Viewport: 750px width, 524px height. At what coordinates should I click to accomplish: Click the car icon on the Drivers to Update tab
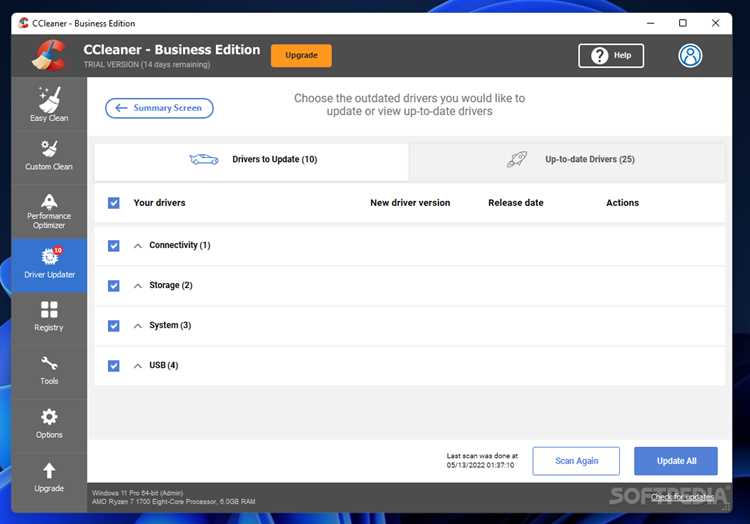click(204, 159)
